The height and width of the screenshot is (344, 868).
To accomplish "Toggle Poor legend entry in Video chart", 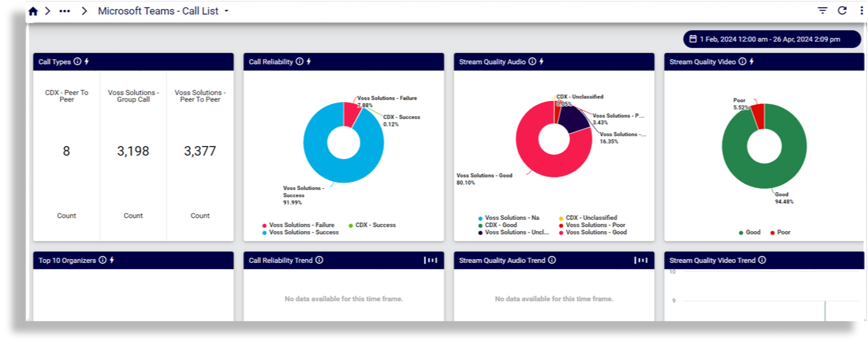I will pos(780,232).
